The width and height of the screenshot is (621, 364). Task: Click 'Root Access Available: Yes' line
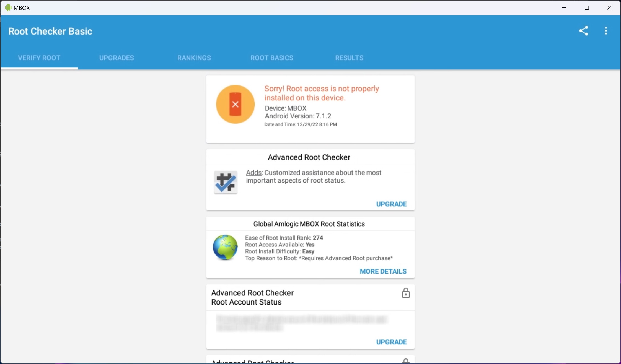click(280, 245)
